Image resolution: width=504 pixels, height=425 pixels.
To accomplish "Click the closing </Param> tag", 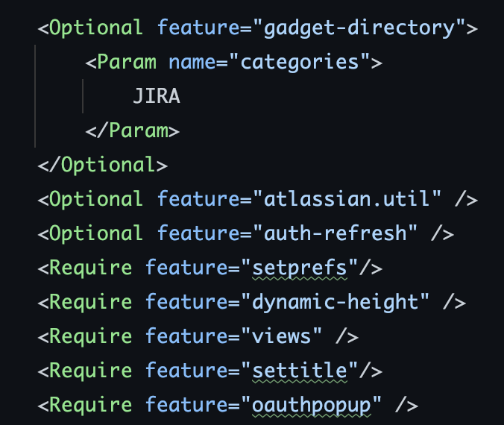I will [x=132, y=130].
